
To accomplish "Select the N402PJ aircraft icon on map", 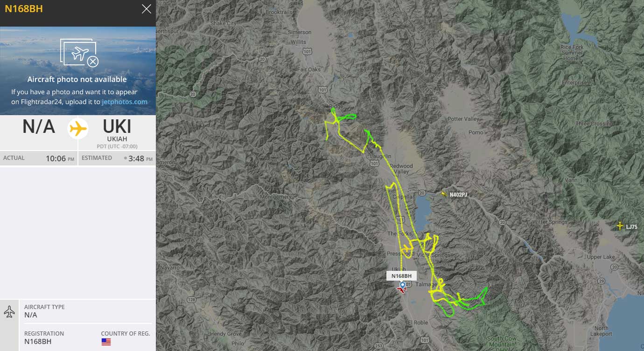I will 444,194.
